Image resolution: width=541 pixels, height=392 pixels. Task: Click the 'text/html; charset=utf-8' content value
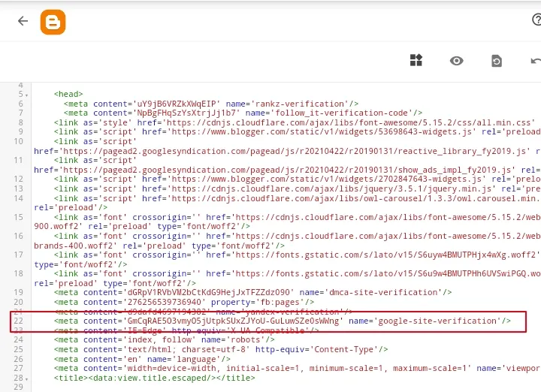pos(186,350)
